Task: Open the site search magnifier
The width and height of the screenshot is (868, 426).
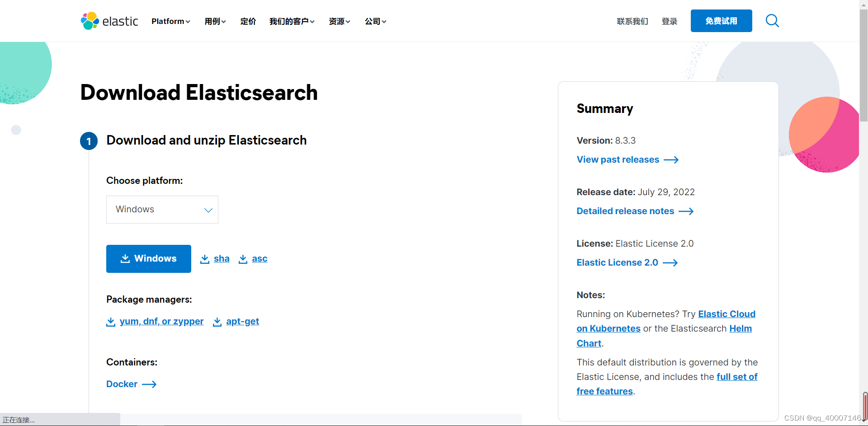Action: [772, 21]
